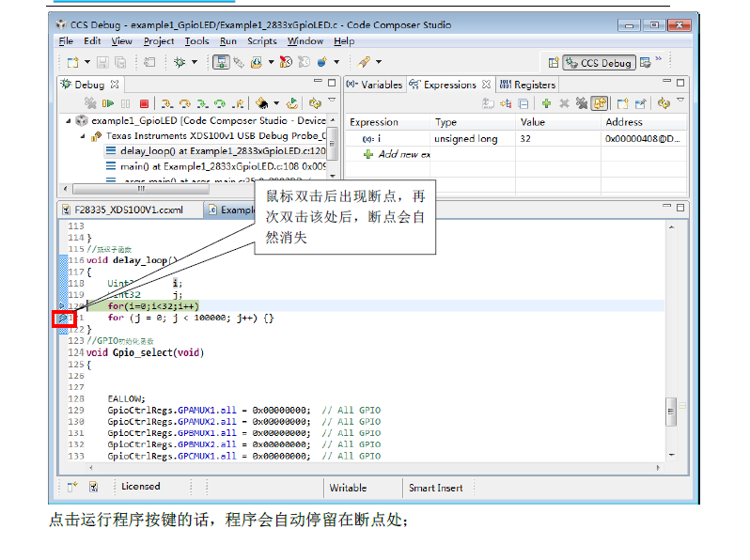This screenshot has height=560, width=750.
Task: Click Smart Insert status bar entry
Action: click(436, 488)
